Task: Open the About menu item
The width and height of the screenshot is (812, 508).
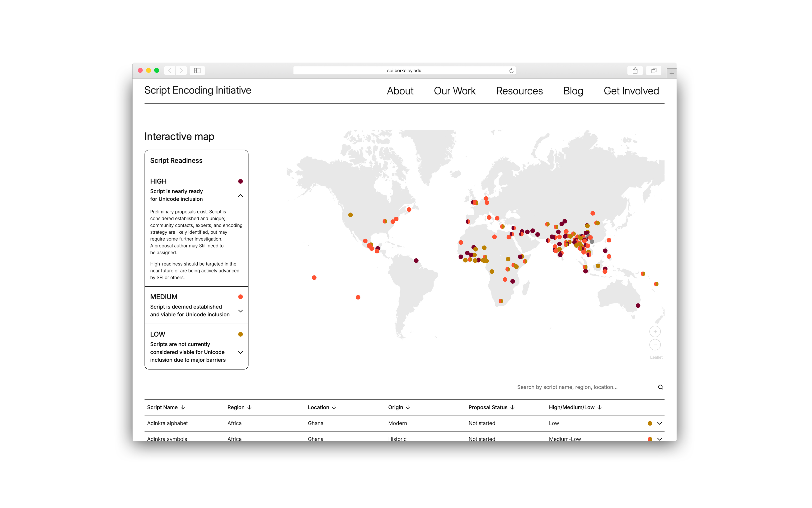Action: [400, 91]
